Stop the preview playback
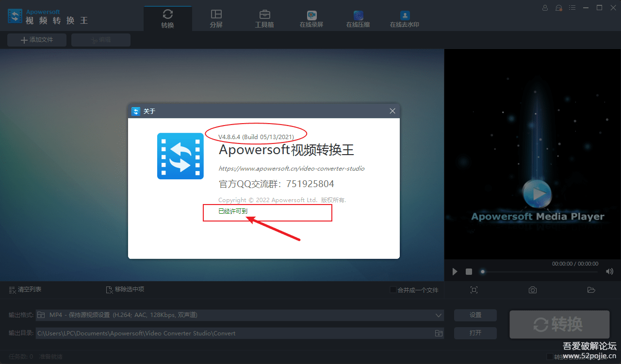This screenshot has width=621, height=364. pyautogui.click(x=469, y=271)
